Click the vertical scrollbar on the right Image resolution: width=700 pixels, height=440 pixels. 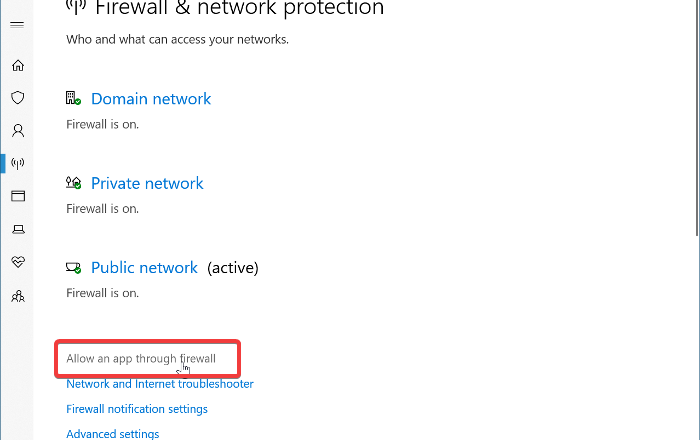pos(697,120)
